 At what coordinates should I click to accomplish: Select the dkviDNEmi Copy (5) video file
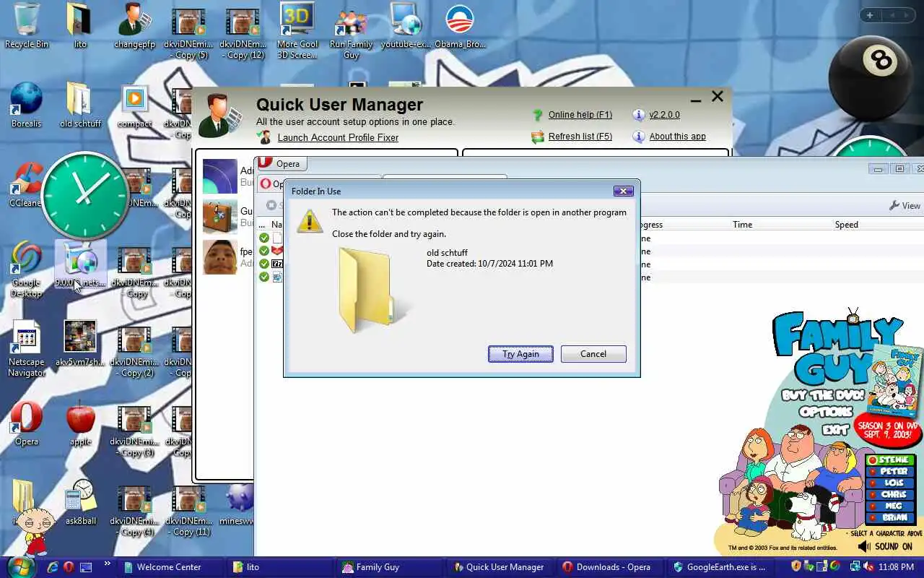[188, 33]
